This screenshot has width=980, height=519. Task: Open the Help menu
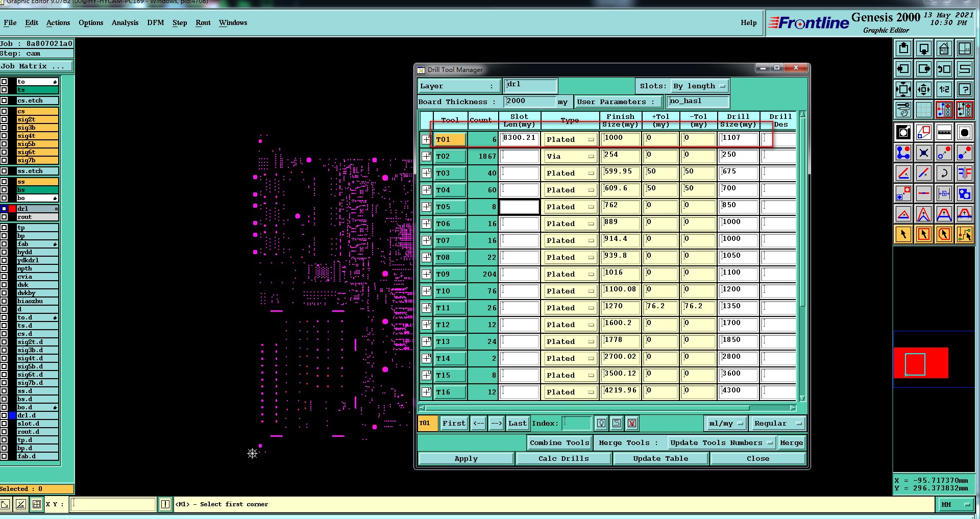(x=749, y=22)
